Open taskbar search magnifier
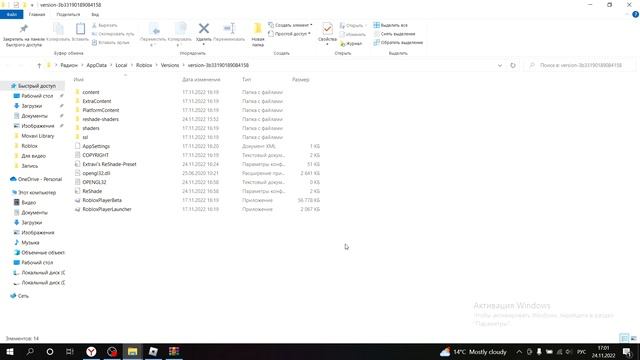This screenshot has width=640, height=360. (30, 351)
